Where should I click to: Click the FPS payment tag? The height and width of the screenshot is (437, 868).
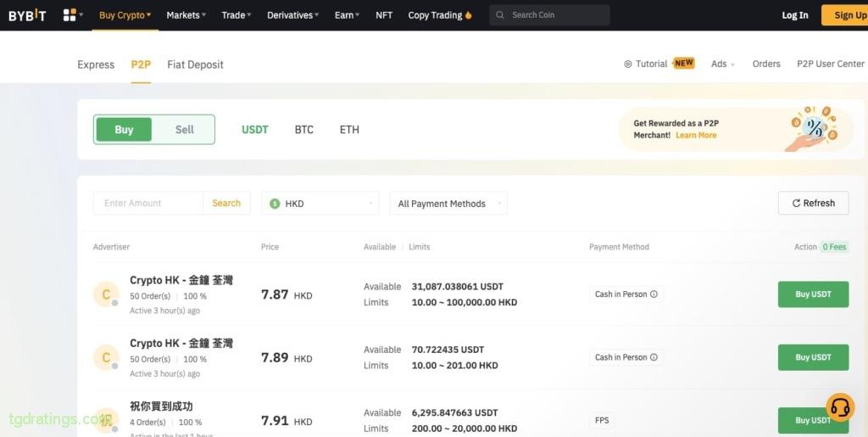point(602,420)
